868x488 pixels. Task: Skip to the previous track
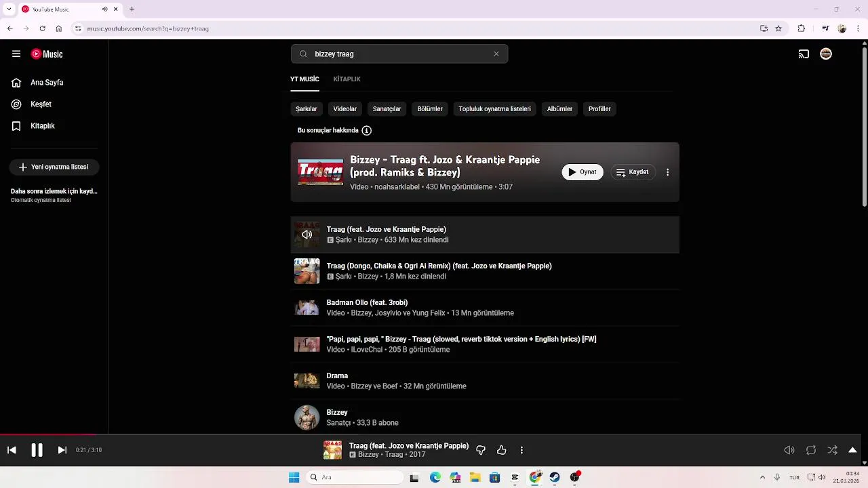click(12, 450)
